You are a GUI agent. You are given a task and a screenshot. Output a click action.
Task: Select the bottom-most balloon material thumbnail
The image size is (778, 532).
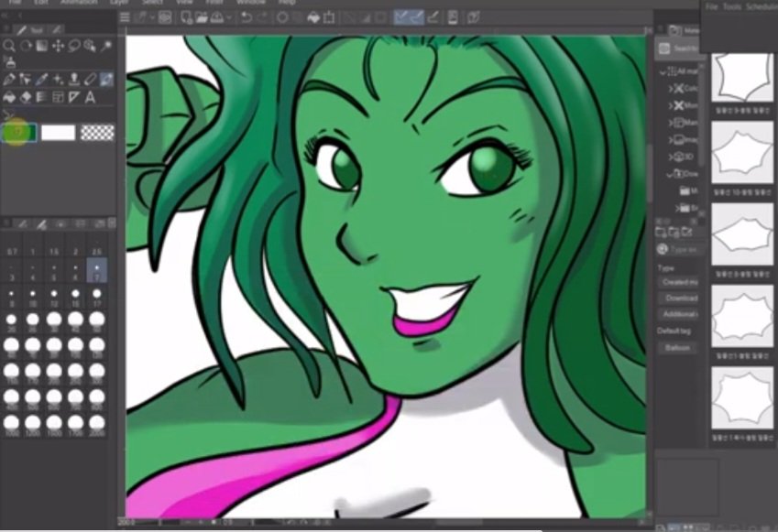(x=742, y=397)
